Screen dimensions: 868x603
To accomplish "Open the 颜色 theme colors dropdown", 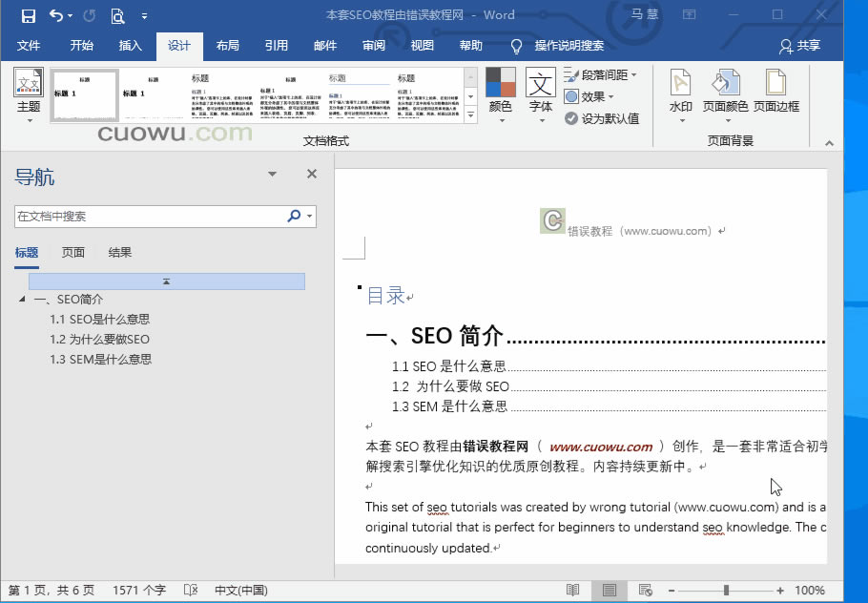I will [501, 95].
